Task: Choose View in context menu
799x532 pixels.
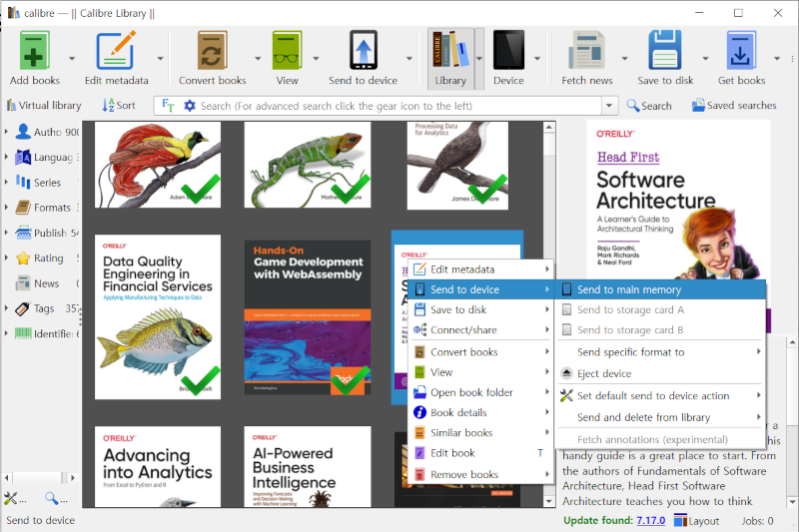Action: tap(481, 372)
